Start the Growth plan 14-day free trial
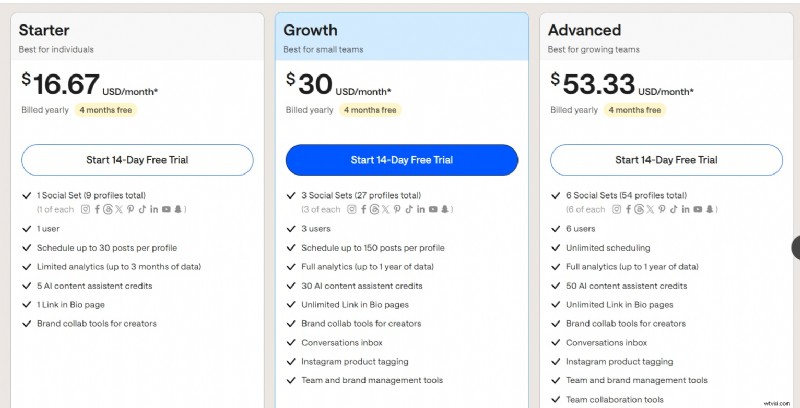This screenshot has width=800, height=408. 402,160
